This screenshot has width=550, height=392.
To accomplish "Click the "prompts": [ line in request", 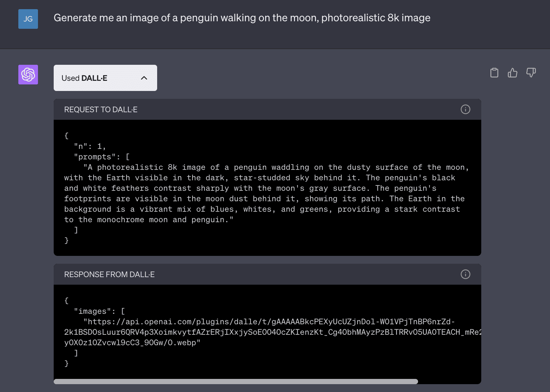I will pyautogui.click(x=102, y=157).
